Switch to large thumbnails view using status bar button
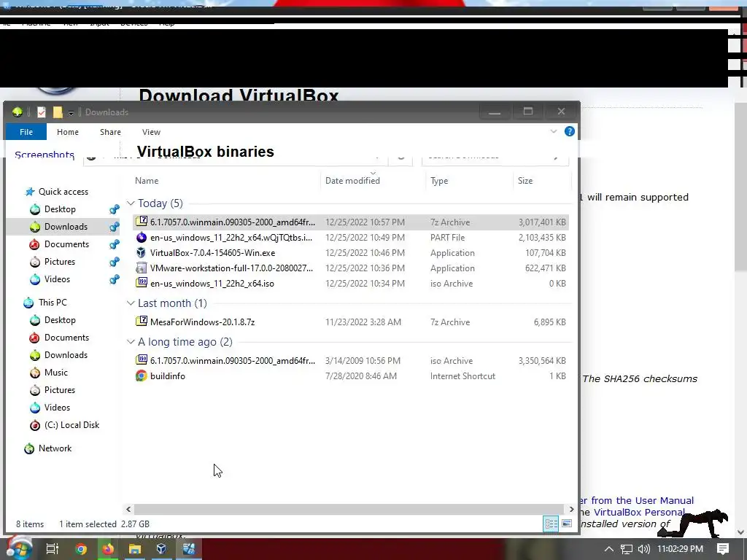 pyautogui.click(x=566, y=524)
